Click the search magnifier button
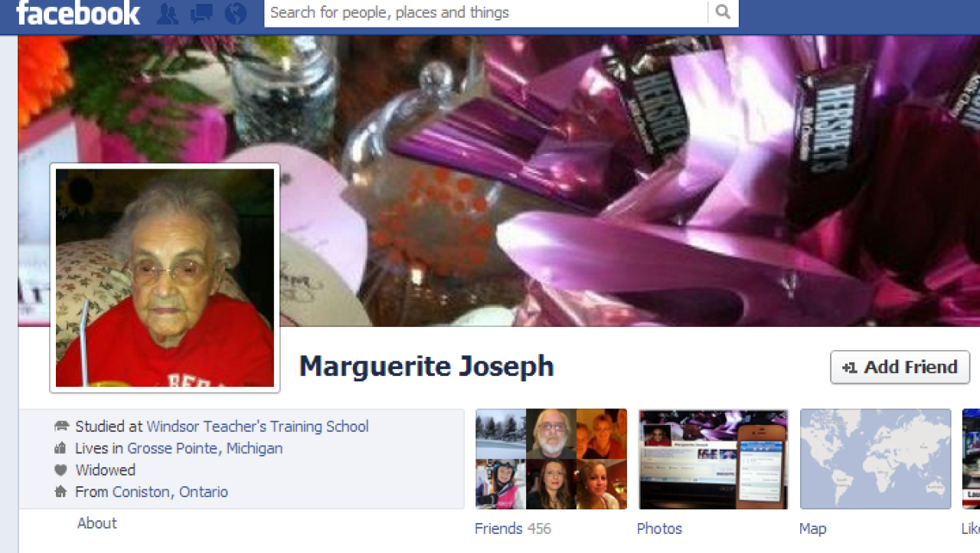Viewport: 980px width, 553px height. (x=723, y=12)
